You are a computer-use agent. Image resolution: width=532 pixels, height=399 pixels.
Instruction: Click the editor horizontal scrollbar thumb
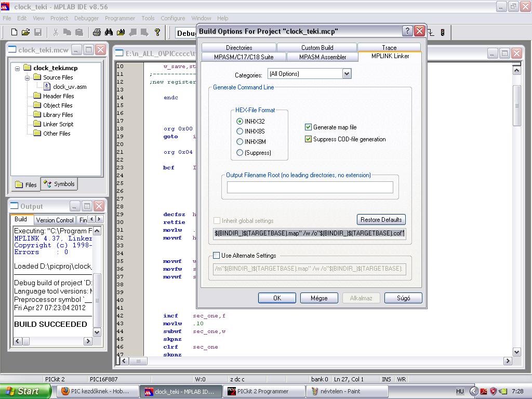point(138,361)
